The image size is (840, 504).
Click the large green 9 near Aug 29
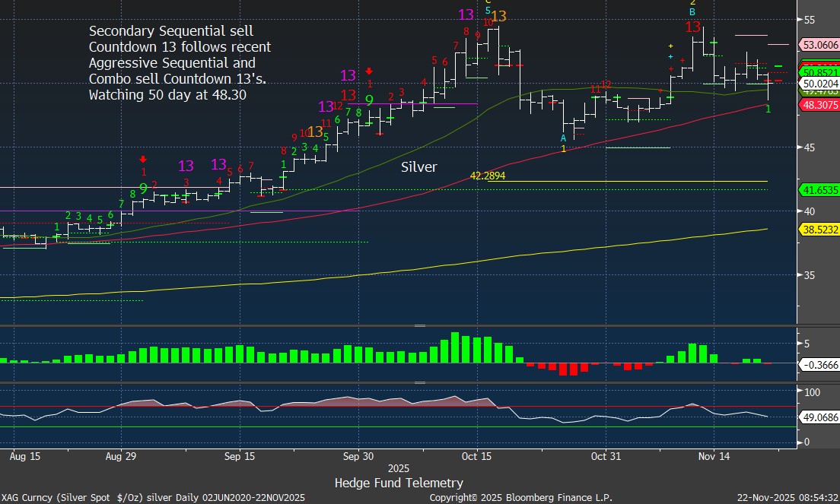tap(144, 189)
